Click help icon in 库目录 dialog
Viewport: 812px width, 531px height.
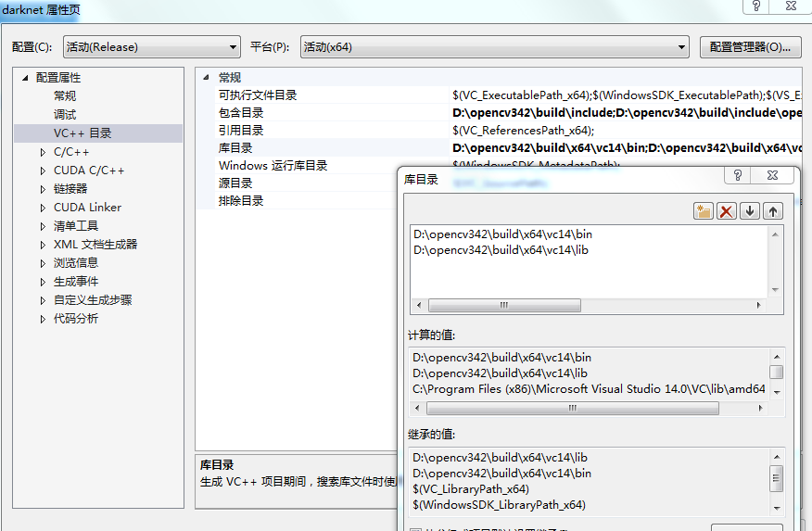click(x=738, y=175)
